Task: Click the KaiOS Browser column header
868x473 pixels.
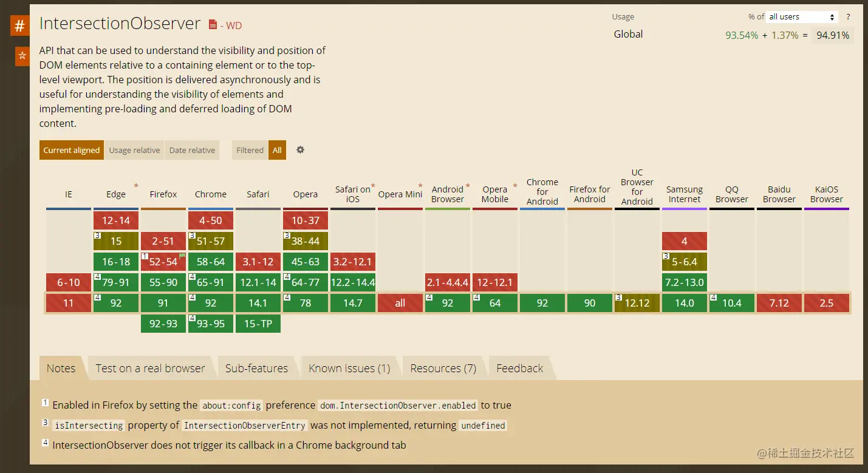Action: (827, 194)
